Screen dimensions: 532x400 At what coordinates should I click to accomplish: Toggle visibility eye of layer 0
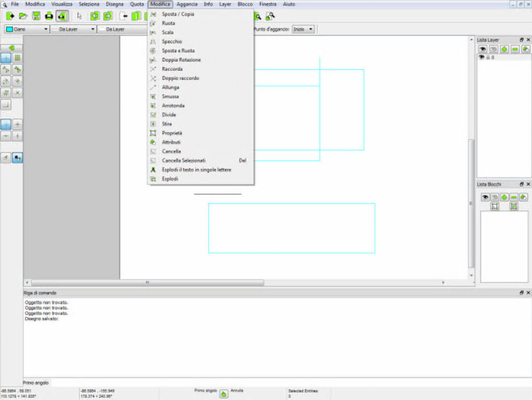pyautogui.click(x=481, y=57)
